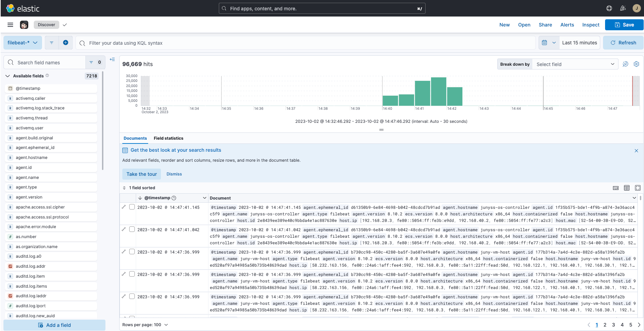Image resolution: width=644 pixels, height=331 pixels.
Task: Open the Elastic home logo
Action: pyautogui.click(x=23, y=8)
